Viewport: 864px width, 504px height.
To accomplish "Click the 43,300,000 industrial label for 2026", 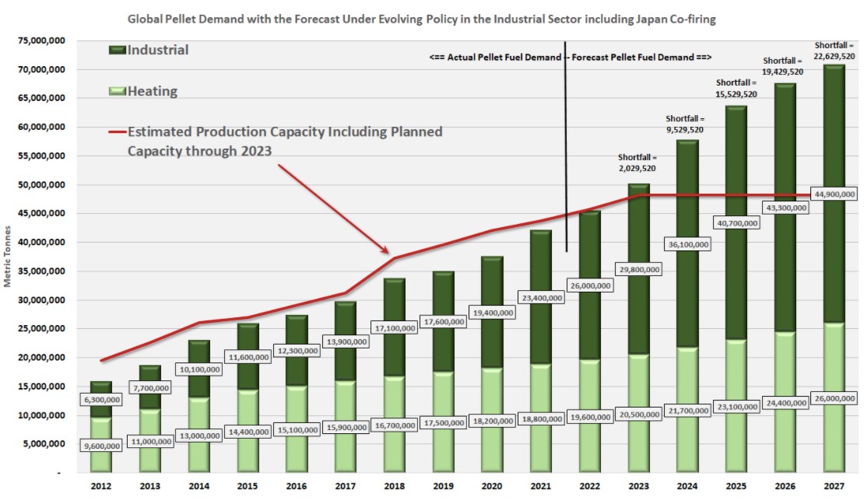I will (786, 208).
